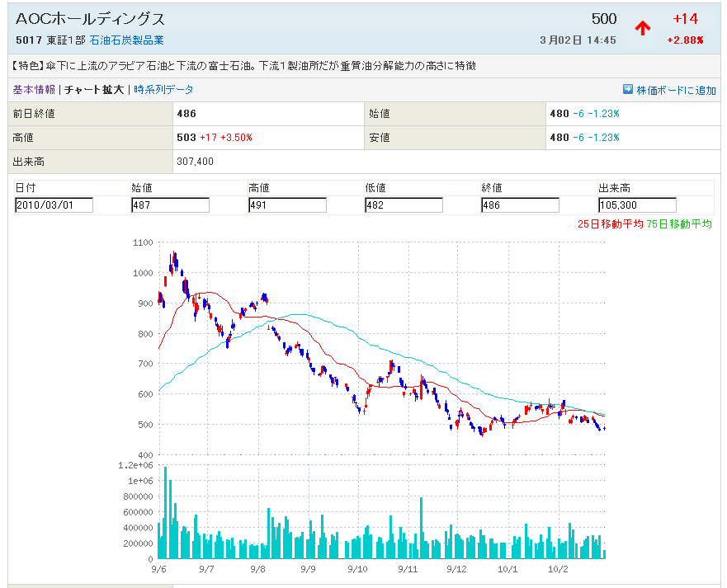The image size is (727, 588).
Task: Click the 10/1 label on the date axis
Action: click(507, 569)
